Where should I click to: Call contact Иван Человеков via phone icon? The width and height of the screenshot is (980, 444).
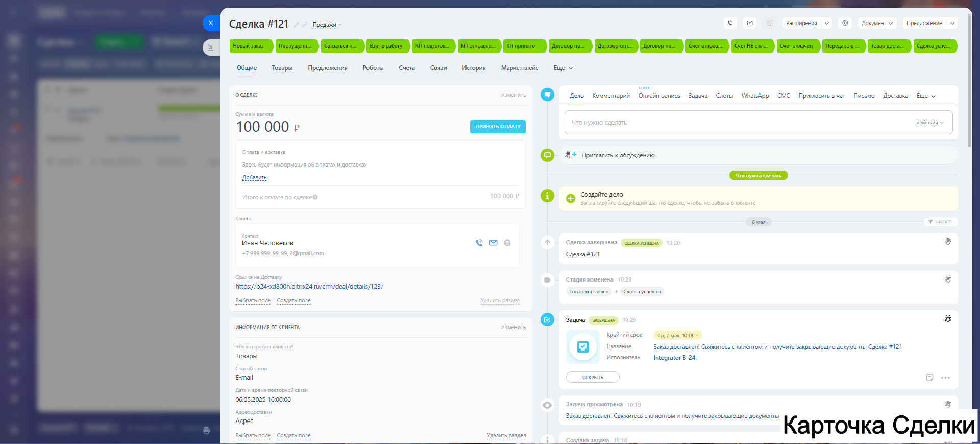coord(479,243)
